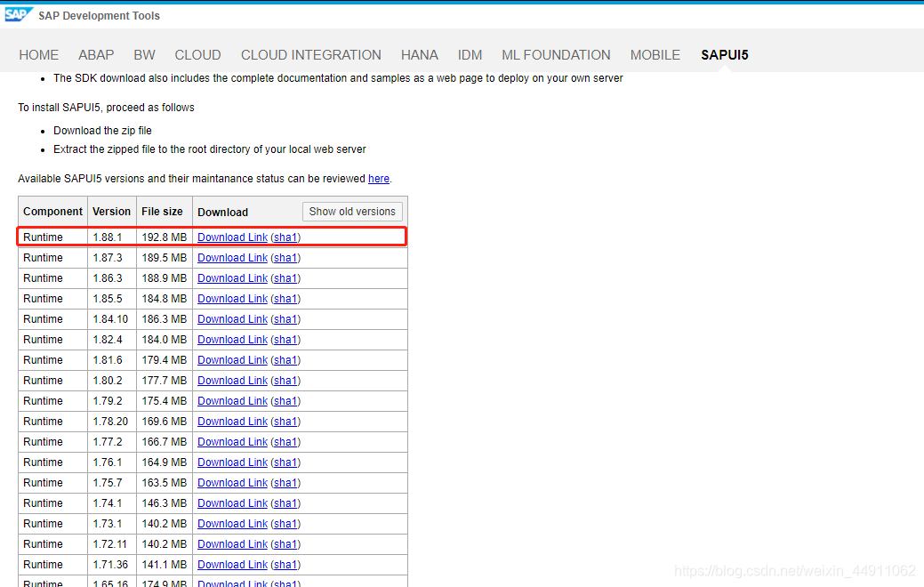Image resolution: width=924 pixels, height=587 pixels.
Task: Click the Show old versions button
Action: [x=352, y=212]
